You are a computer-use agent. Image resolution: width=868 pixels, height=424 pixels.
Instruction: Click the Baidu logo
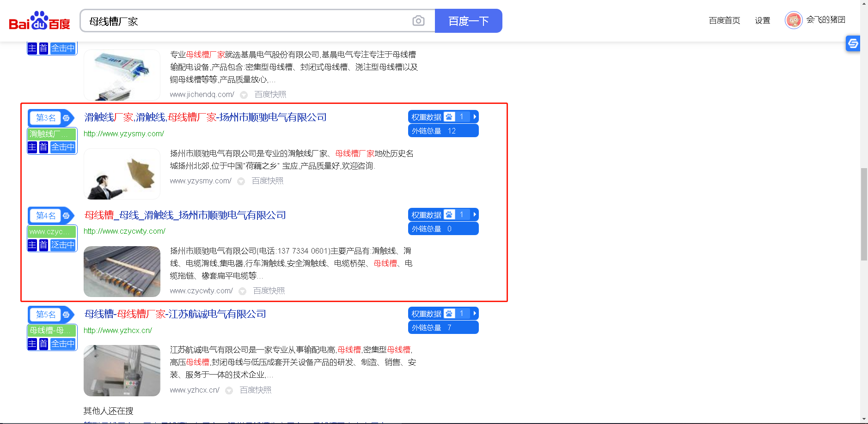[40, 21]
